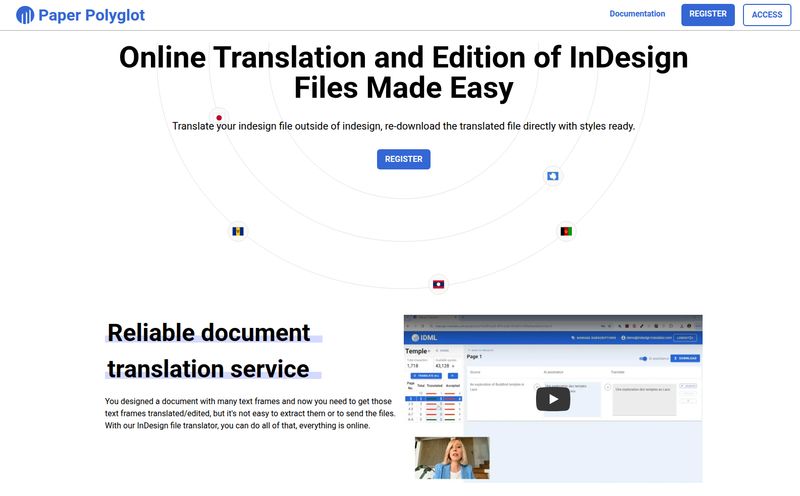
Task: Click the DOWNLOAD button in video preview
Action: pyautogui.click(x=685, y=358)
